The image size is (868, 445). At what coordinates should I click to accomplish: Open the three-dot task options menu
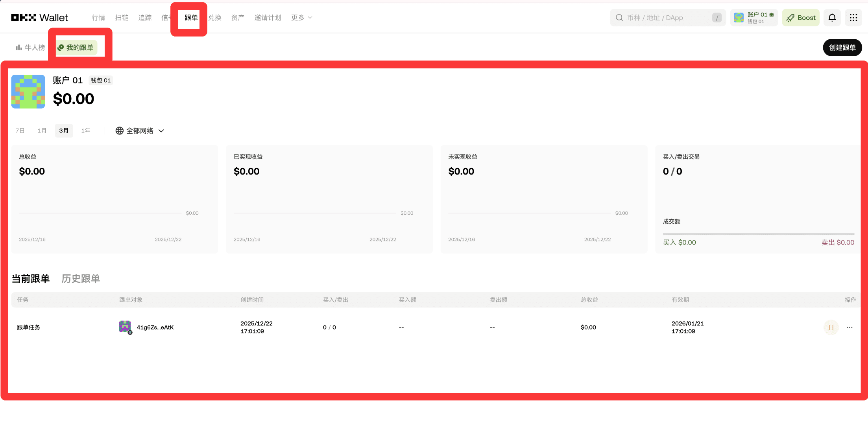pos(850,327)
